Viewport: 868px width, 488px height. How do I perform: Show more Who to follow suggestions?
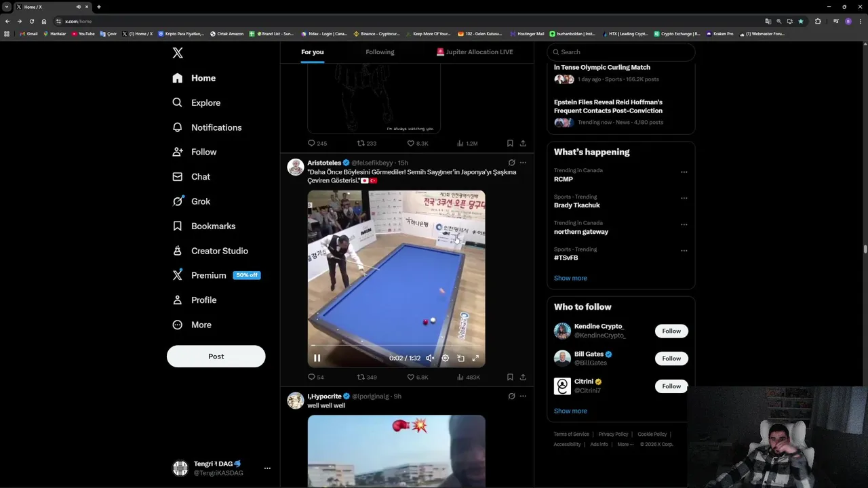click(x=570, y=411)
